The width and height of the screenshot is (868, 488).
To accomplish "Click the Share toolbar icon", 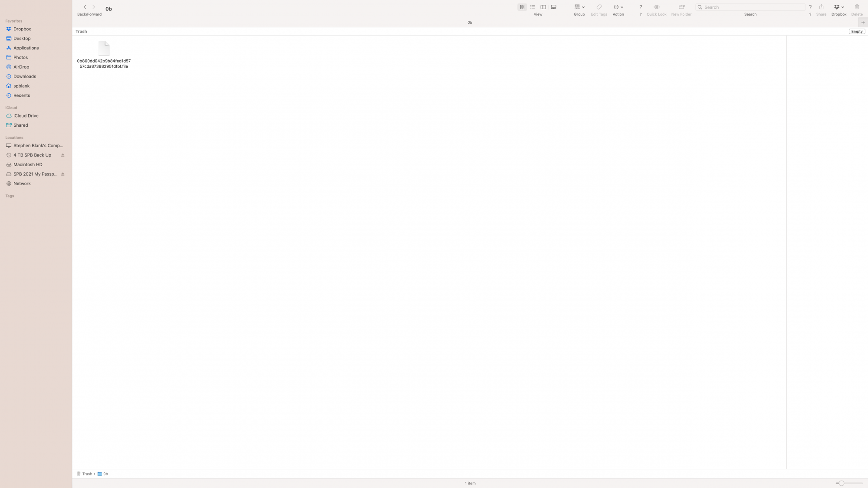I will click(821, 7).
